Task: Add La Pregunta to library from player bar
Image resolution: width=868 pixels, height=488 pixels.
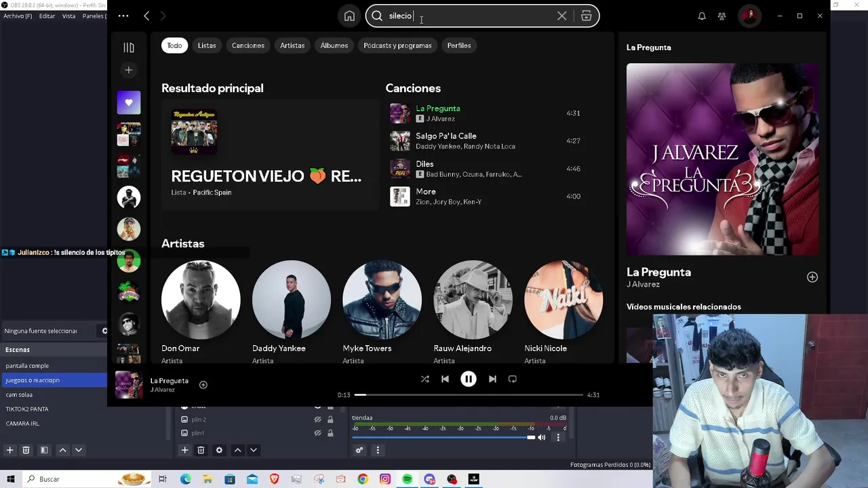Action: click(203, 385)
